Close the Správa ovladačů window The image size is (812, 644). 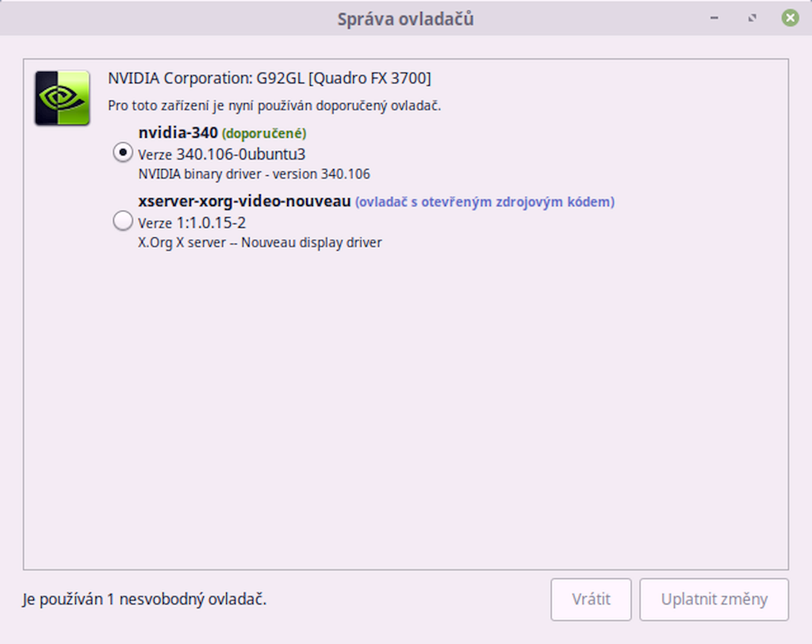[791, 18]
